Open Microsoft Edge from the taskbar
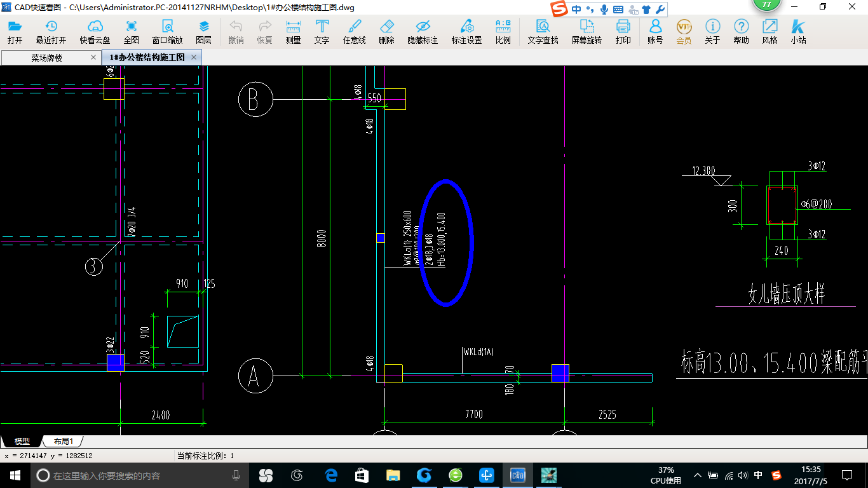Viewport: 868px width, 488px height. click(x=330, y=475)
